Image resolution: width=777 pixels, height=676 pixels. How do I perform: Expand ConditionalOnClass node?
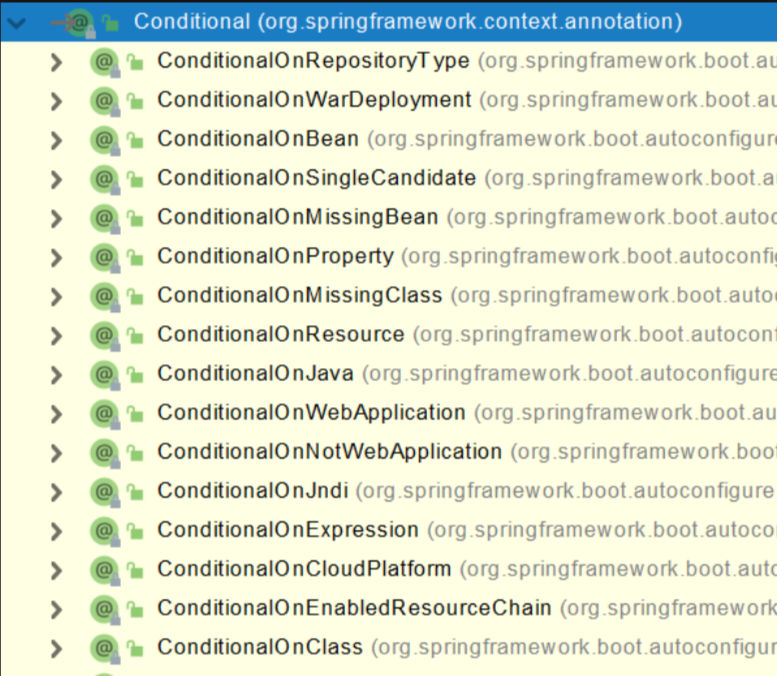pos(56,649)
